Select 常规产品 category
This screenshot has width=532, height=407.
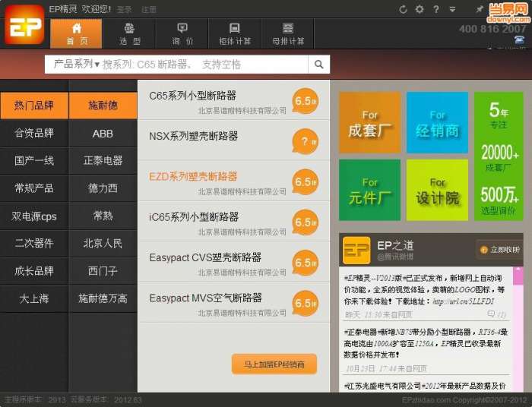(x=34, y=188)
